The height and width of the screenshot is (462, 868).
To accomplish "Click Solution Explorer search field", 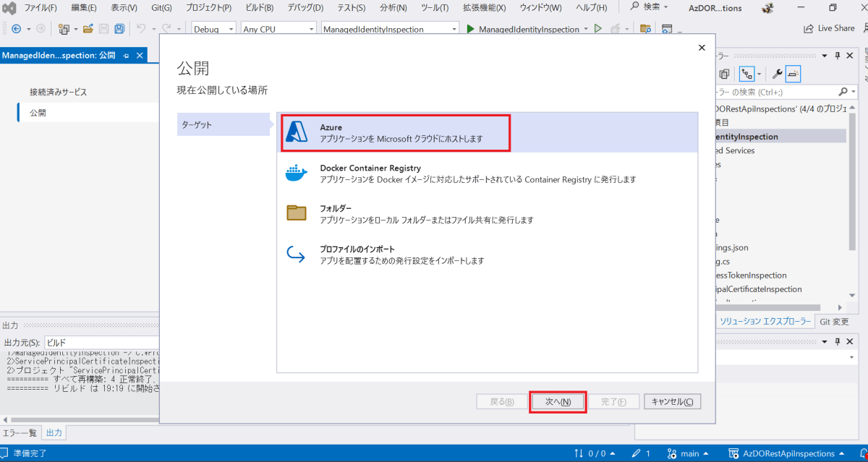I will coord(774,92).
